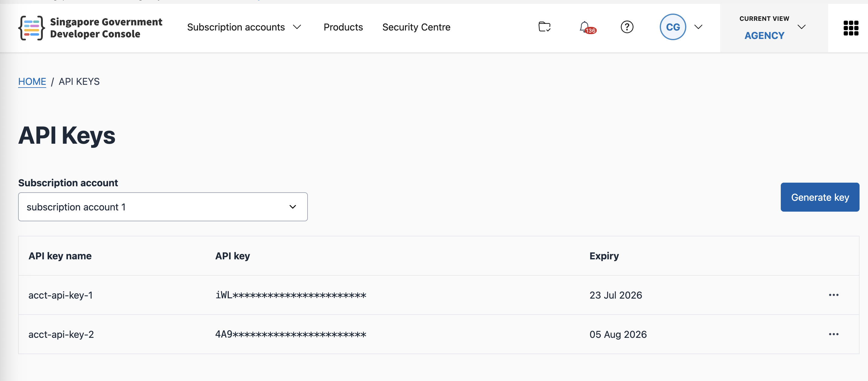The height and width of the screenshot is (381, 868).
Task: Click the API Keys page heading
Action: (67, 135)
